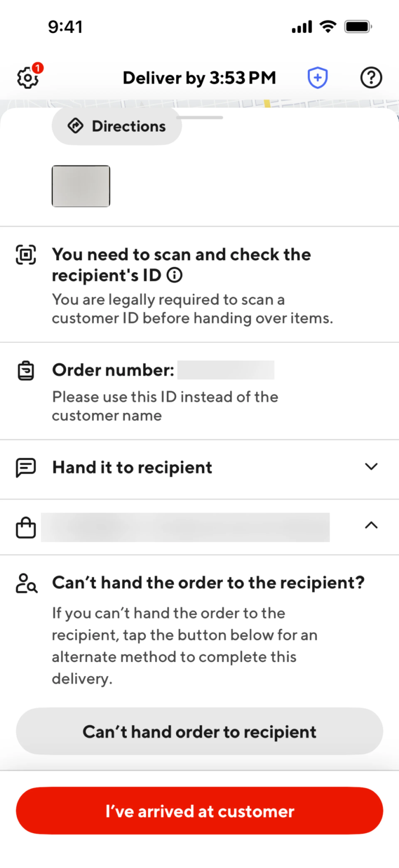Open help question mark icon

(371, 78)
